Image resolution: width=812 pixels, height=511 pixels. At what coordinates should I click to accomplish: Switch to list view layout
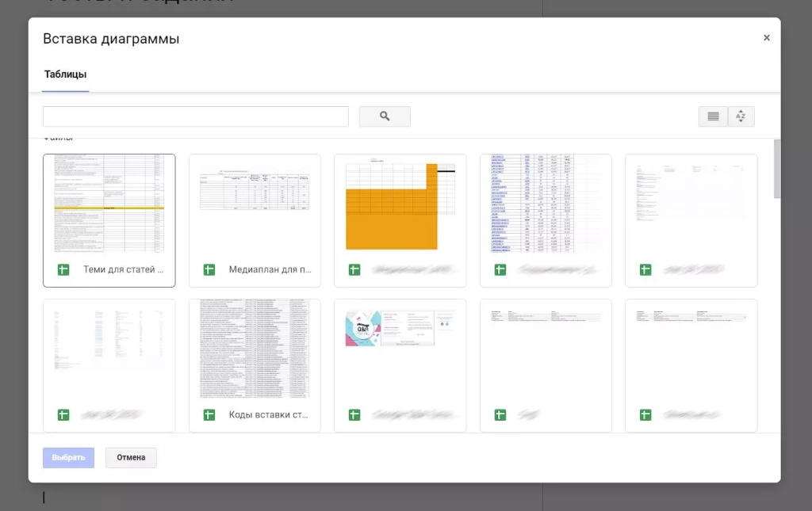tap(713, 116)
